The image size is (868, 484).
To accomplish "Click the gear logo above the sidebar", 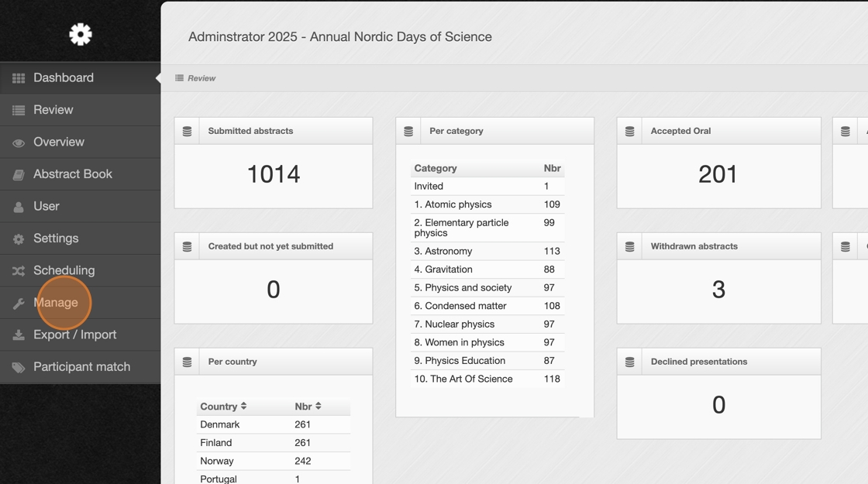I will [81, 34].
